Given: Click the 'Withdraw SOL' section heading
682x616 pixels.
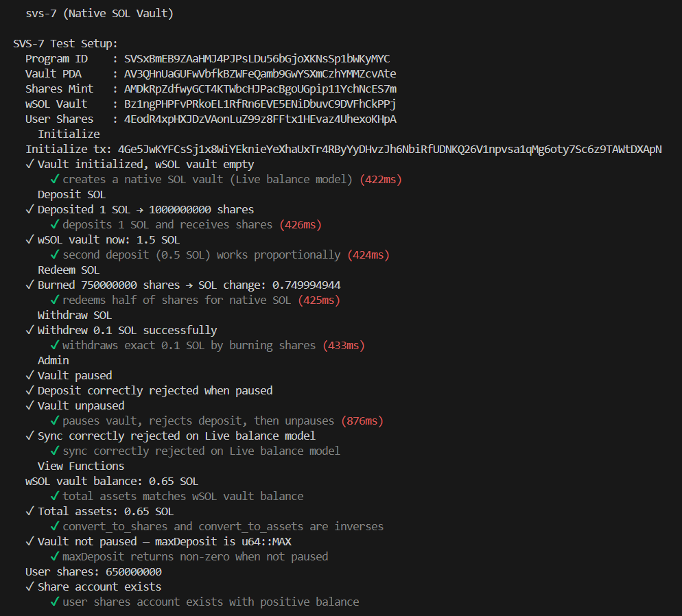Looking at the screenshot, I should [x=75, y=315].
